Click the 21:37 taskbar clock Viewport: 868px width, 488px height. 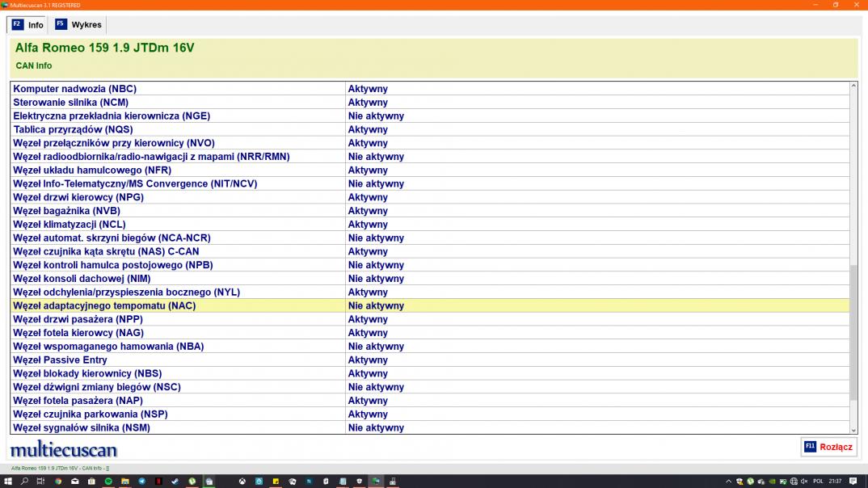tap(835, 482)
